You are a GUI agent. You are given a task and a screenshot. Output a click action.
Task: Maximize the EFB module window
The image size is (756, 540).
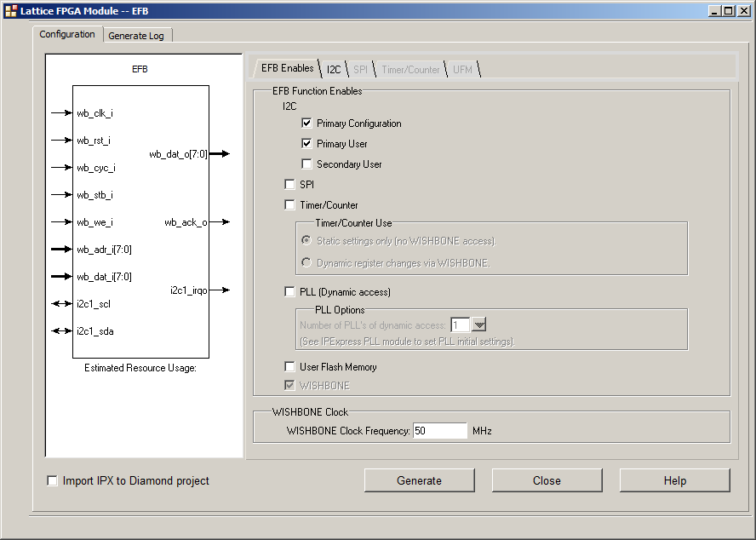pyautogui.click(x=729, y=10)
